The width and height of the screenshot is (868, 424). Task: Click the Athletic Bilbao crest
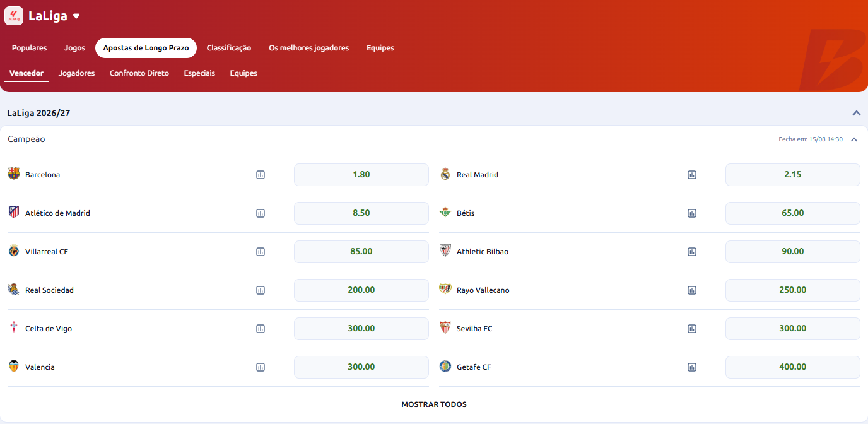coord(445,250)
